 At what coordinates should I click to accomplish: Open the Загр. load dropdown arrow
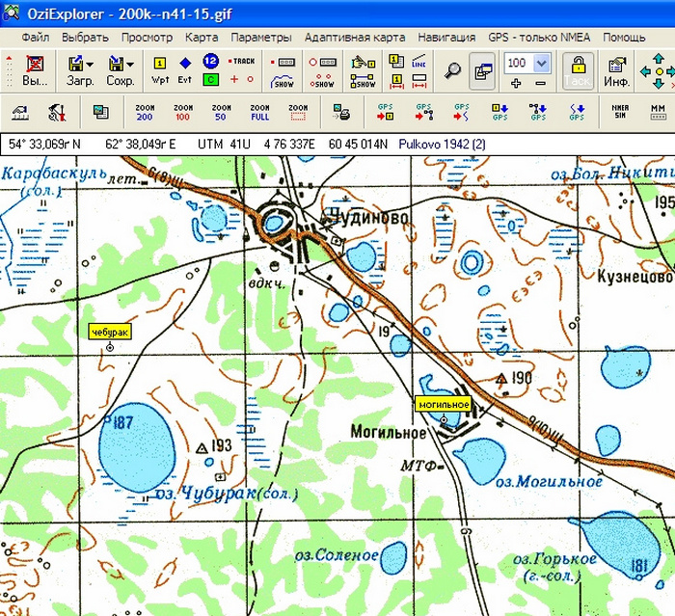point(90,65)
